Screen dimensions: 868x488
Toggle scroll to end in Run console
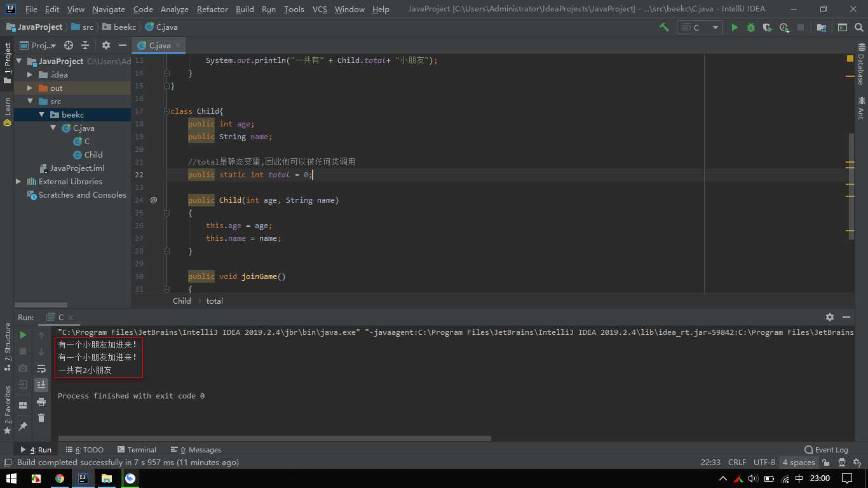tap(41, 384)
